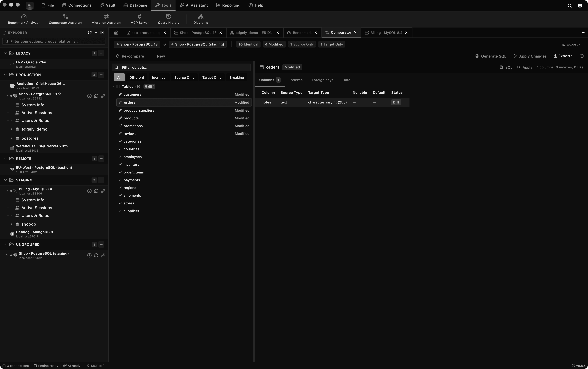
Task: Select the product_suppliers table row
Action: (184, 110)
